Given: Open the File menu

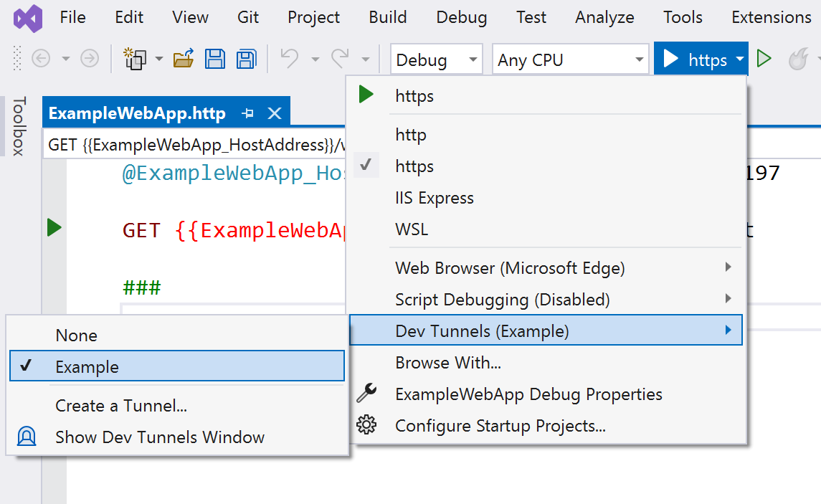Looking at the screenshot, I should (x=73, y=17).
